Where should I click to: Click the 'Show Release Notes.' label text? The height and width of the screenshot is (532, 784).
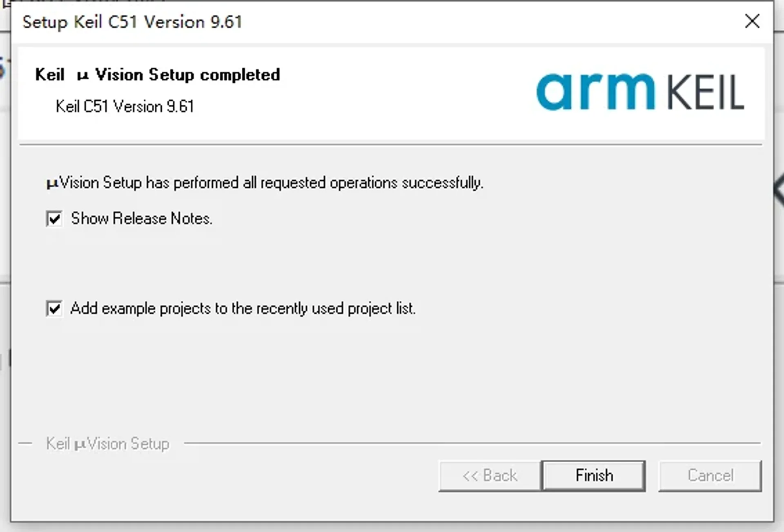point(141,219)
